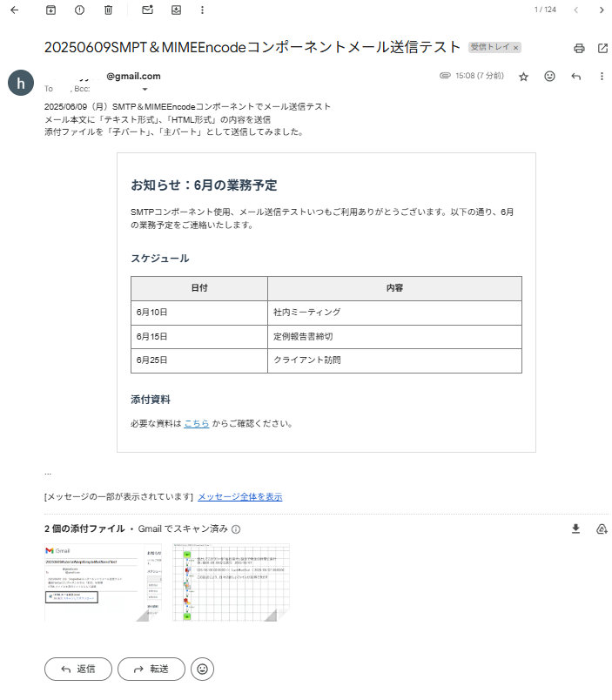The width and height of the screenshot is (612, 700).
Task: Click the 転送 forward button
Action: coord(151,669)
